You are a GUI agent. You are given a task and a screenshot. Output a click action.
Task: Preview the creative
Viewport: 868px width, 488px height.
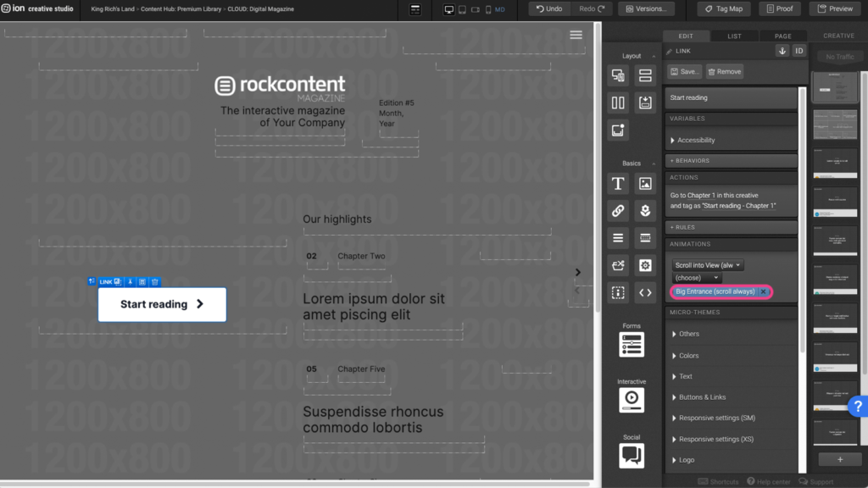tap(835, 8)
